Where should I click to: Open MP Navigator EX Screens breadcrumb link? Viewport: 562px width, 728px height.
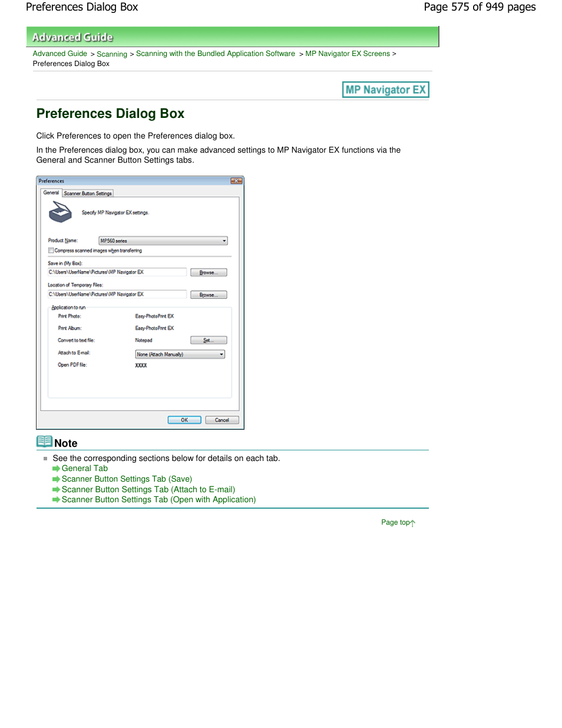348,54
